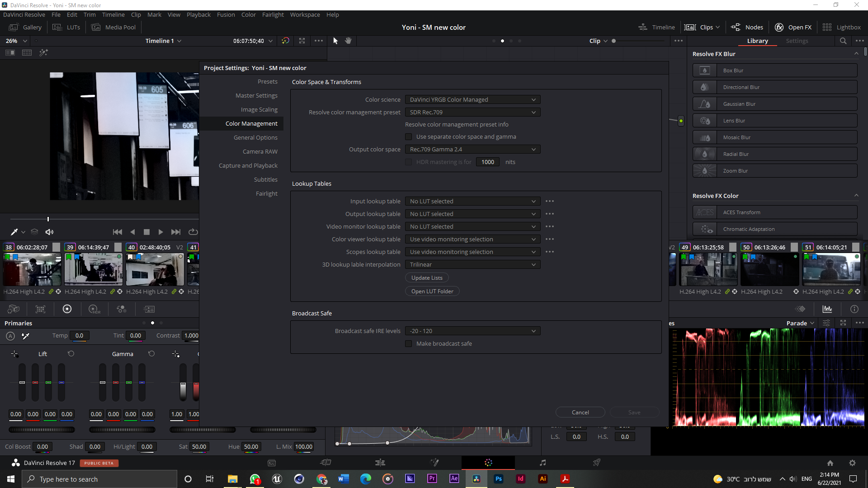Viewport: 868px width, 488px height.
Task: Click the Contrast value field
Action: pyautogui.click(x=191, y=335)
